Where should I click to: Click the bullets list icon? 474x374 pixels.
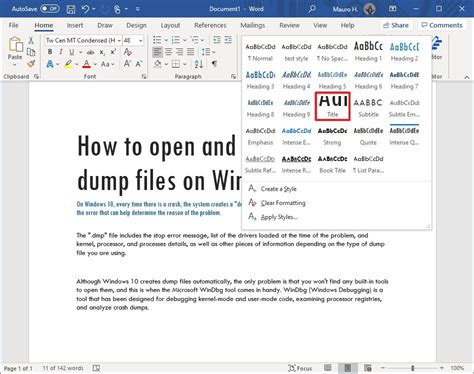157,40
